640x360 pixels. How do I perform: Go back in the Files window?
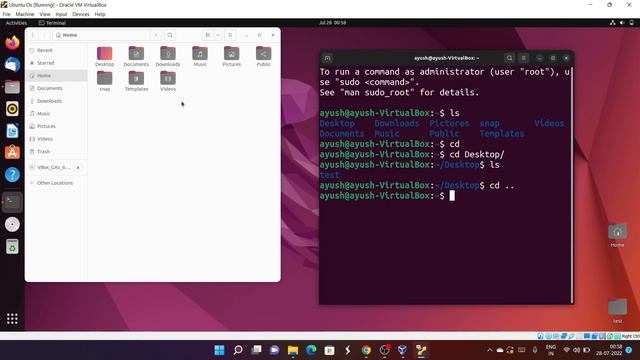pos(33,35)
